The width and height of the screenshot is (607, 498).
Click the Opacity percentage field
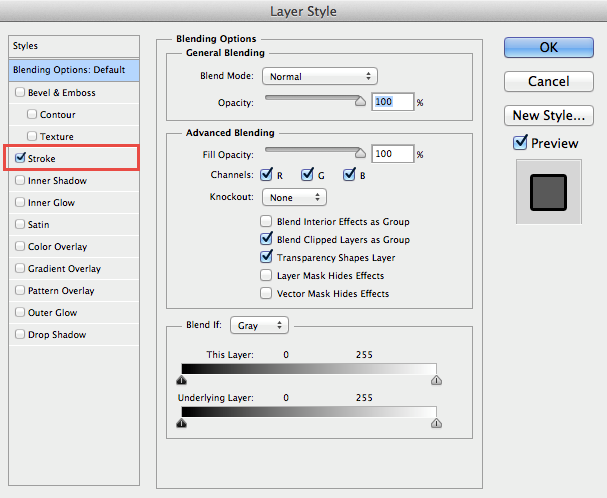(x=393, y=102)
